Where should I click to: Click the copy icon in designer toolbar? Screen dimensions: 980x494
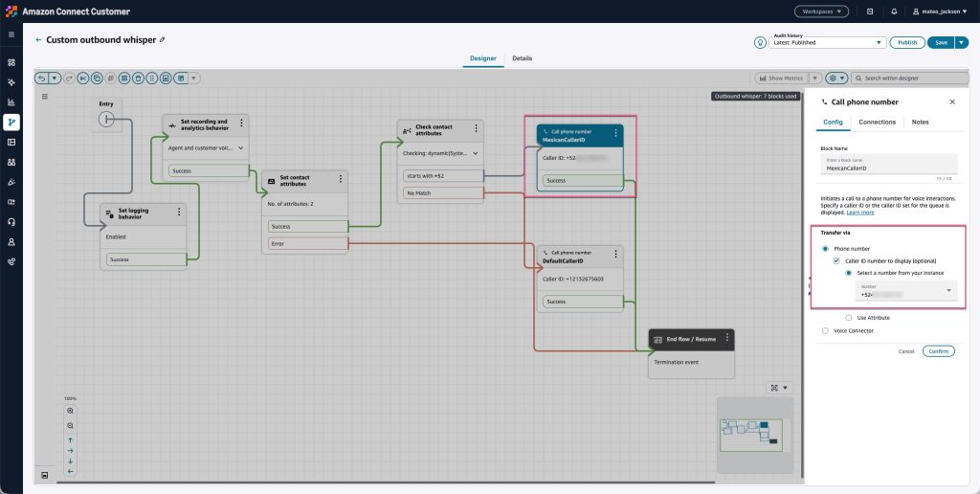97,79
